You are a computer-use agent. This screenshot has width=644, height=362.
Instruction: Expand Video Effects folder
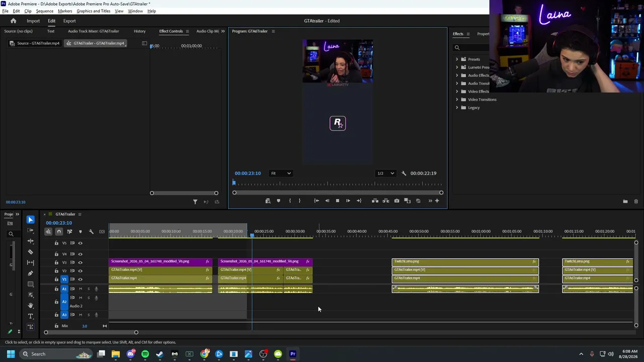[457, 92]
